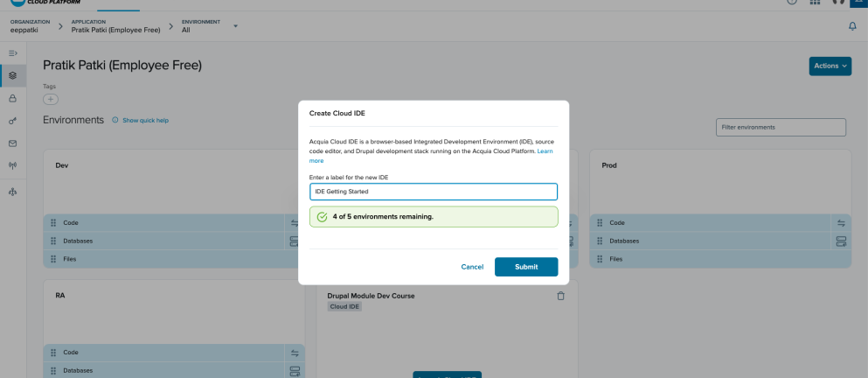This screenshot has height=378, width=868.
Task: Click the database icon in Prod card
Action: click(842, 241)
